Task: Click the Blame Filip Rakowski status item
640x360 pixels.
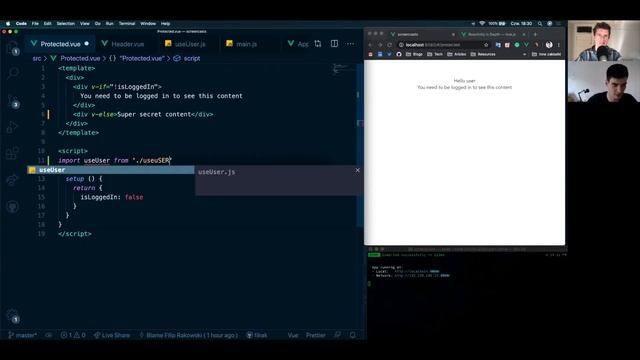Action: tap(188, 335)
